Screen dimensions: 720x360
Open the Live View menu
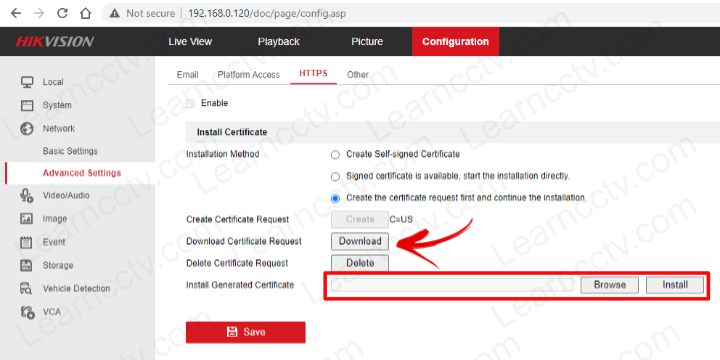pyautogui.click(x=190, y=41)
